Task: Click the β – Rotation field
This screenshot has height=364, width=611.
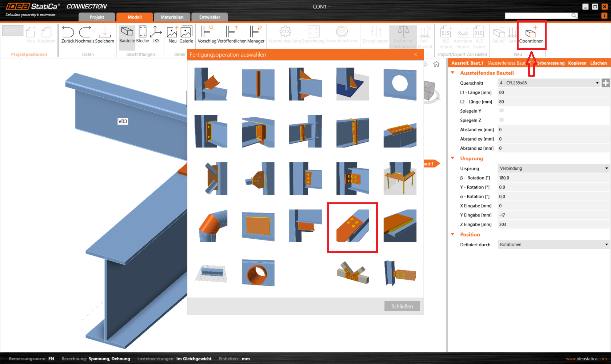Action: point(553,178)
